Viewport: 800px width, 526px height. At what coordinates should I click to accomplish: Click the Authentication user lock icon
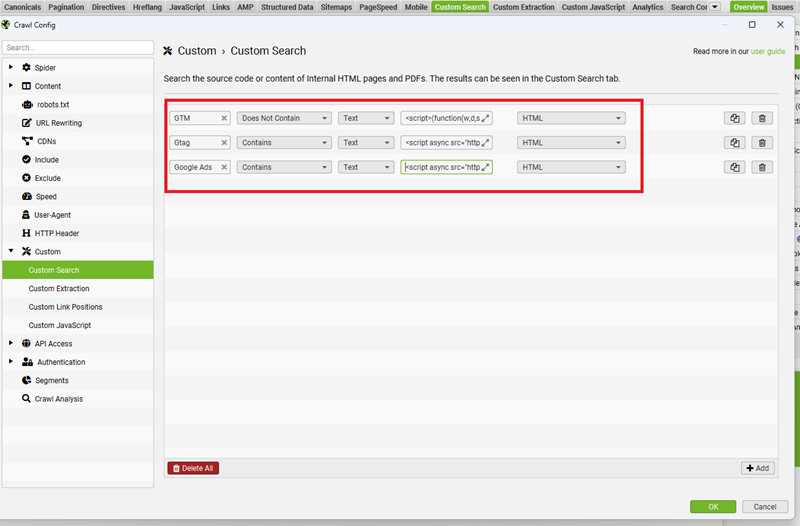[27, 362]
